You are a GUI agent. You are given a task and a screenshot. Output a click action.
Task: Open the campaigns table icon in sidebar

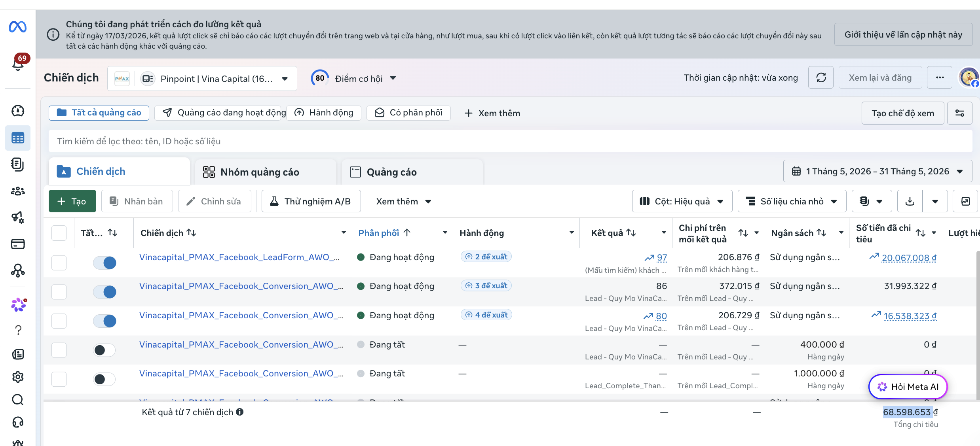click(x=18, y=138)
